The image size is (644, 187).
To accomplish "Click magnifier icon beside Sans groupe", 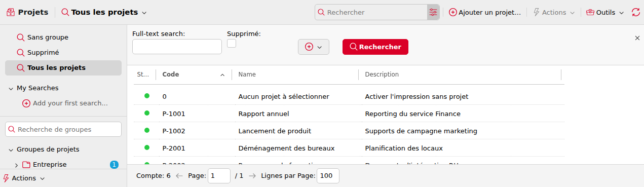I will [x=21, y=38].
